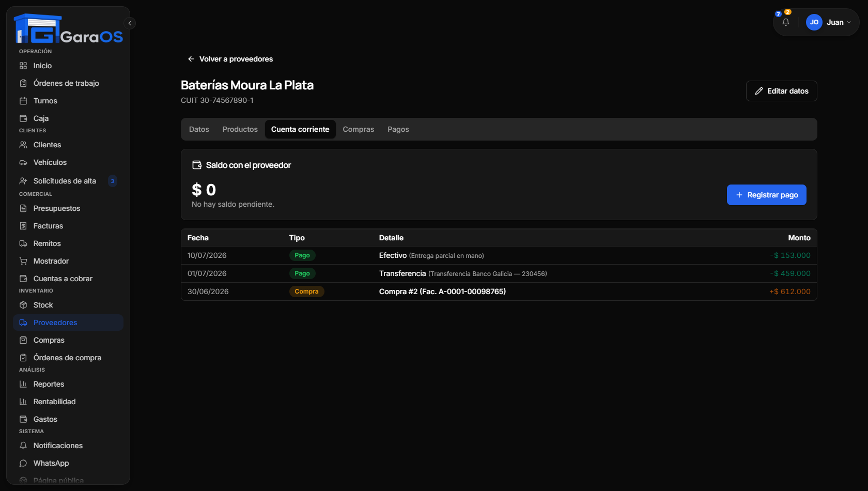The height and width of the screenshot is (491, 868).
Task: Go to Cuentas a cobrar
Action: (68, 279)
